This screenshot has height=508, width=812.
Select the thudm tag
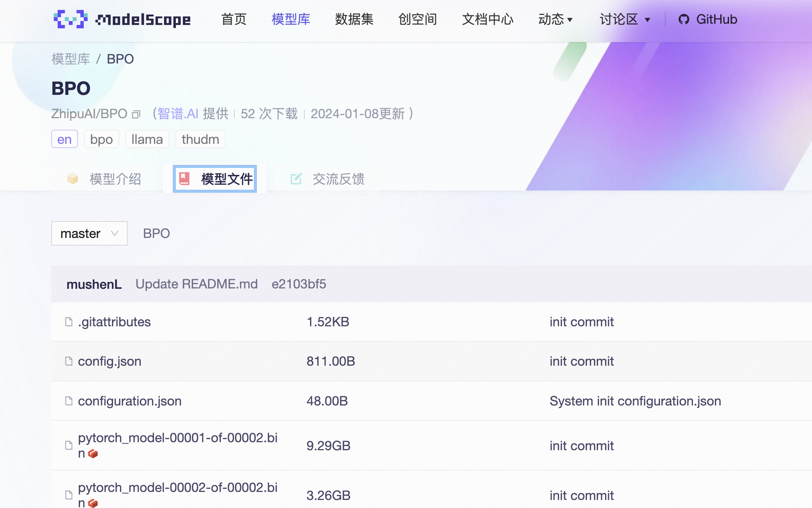200,139
